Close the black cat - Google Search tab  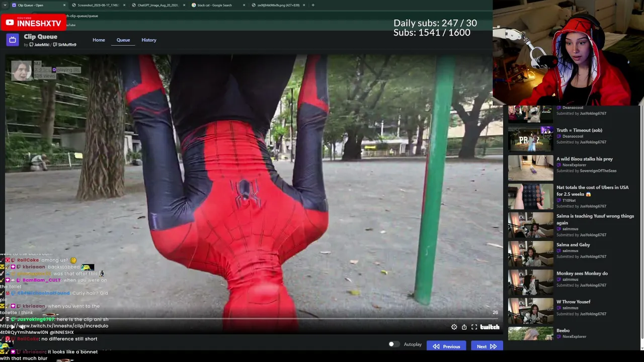[x=244, y=5]
